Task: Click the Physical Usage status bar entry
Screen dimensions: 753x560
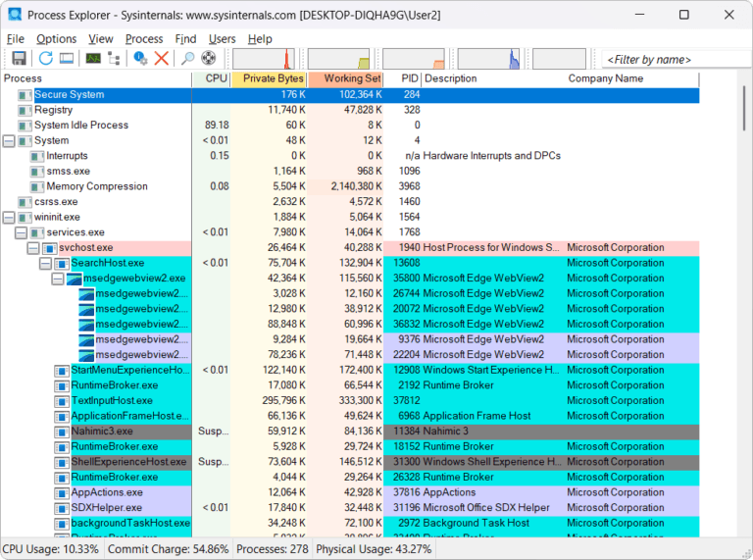Action: click(374, 549)
